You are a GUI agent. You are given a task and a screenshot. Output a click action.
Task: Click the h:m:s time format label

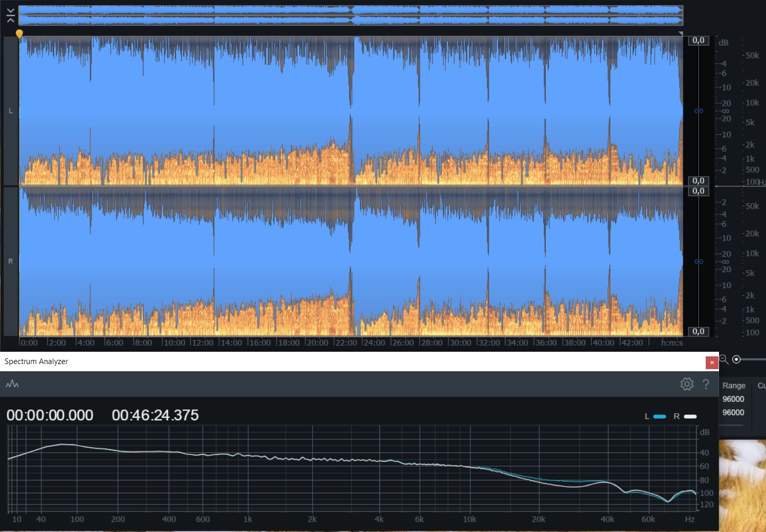(672, 343)
